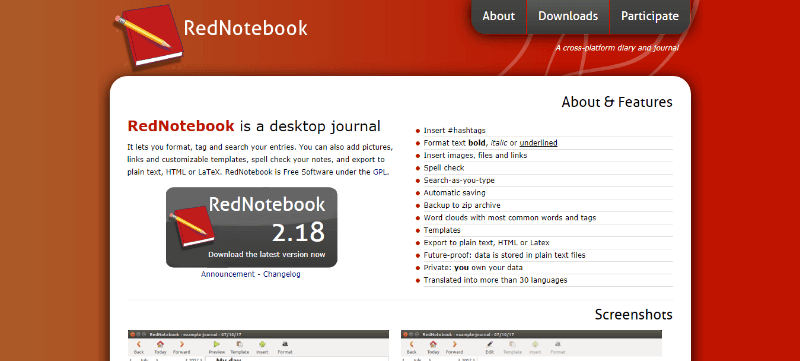Click the 'Insert images, files and links' text
The width and height of the screenshot is (800, 361).
coord(476,156)
